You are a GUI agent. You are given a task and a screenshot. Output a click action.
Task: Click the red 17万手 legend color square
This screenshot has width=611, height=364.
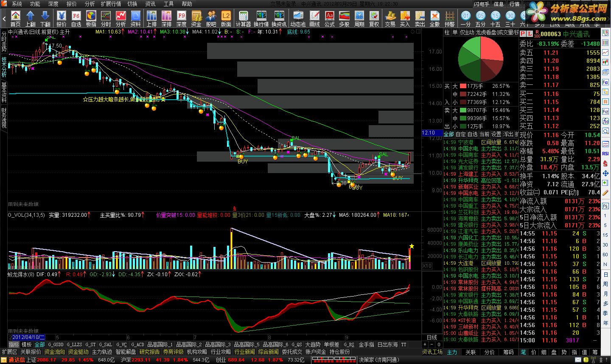(463, 86)
